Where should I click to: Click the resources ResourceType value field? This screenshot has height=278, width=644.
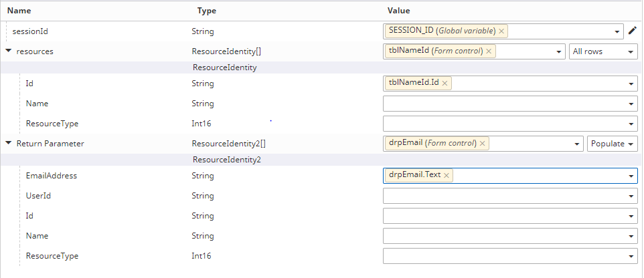point(503,124)
